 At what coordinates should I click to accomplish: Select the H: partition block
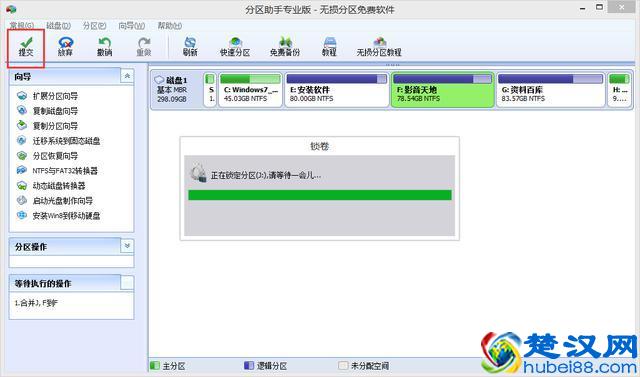coord(619,90)
